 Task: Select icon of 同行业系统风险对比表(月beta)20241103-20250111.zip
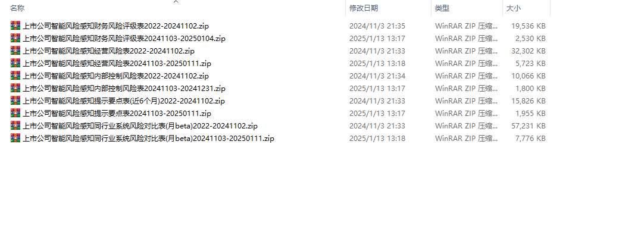(x=15, y=138)
